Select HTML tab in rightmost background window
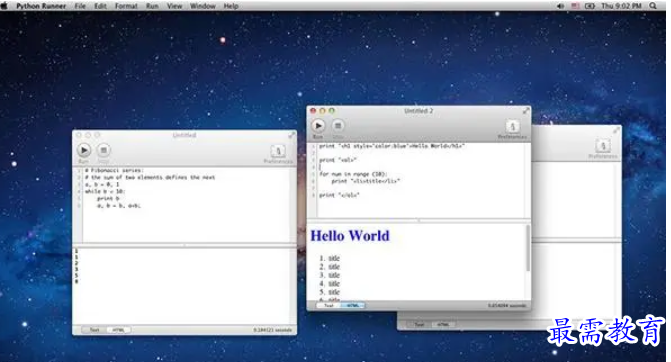 click(x=443, y=324)
